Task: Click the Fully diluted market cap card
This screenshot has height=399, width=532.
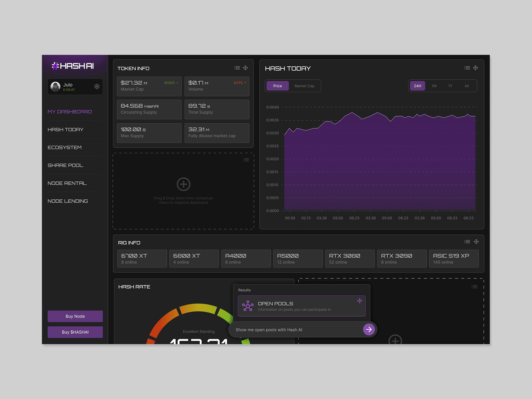Action: tap(217, 133)
